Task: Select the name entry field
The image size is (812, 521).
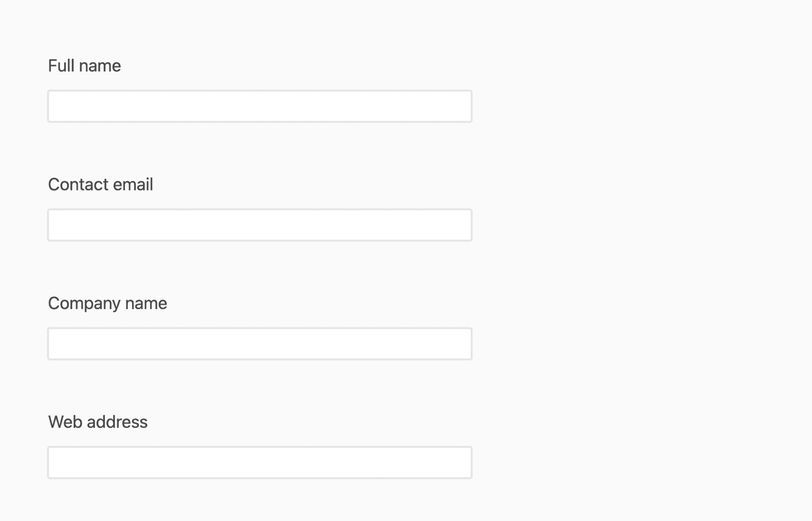Action: pos(260,106)
